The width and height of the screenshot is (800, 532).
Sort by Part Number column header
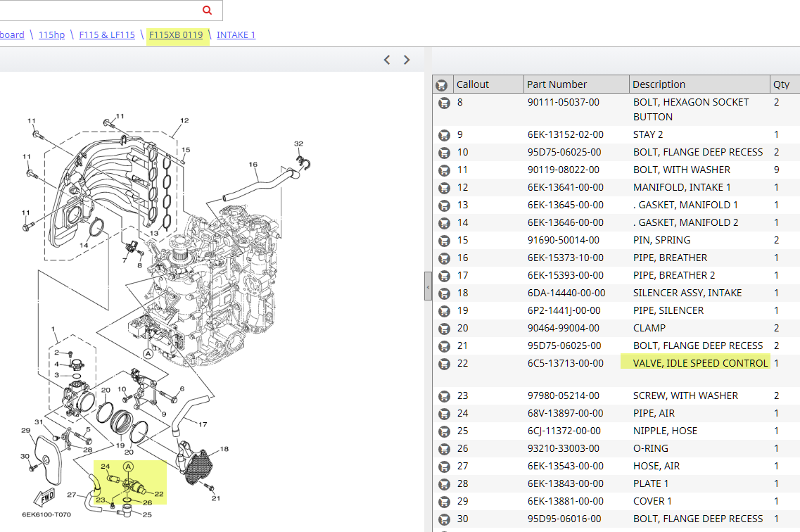coord(576,84)
